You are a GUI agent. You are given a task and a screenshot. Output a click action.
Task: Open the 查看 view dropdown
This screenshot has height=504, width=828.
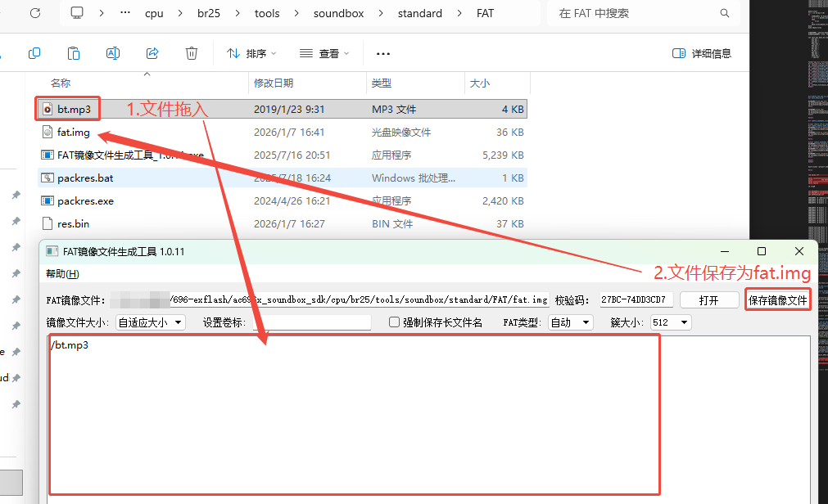point(324,53)
